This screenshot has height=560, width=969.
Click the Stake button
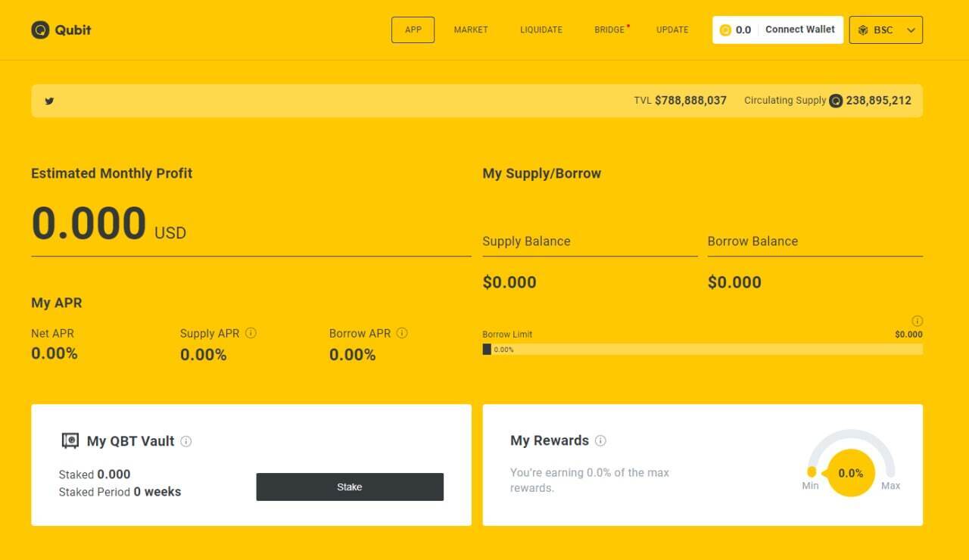click(x=350, y=487)
